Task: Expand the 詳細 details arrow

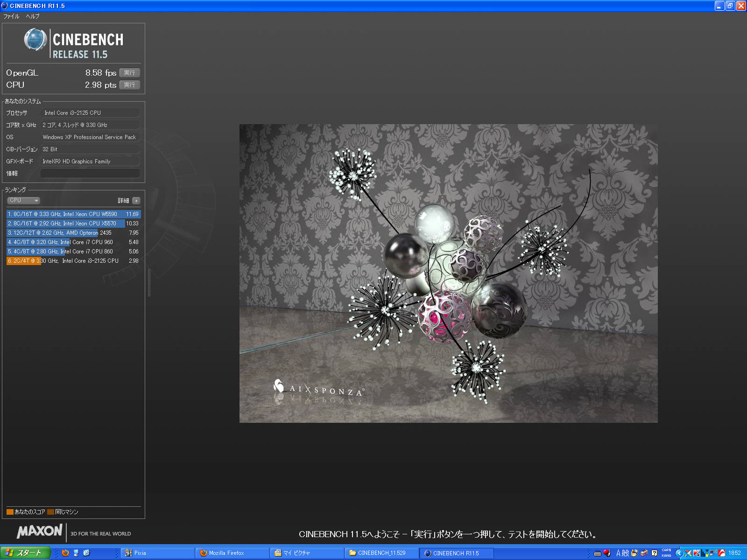Action: [x=136, y=201]
